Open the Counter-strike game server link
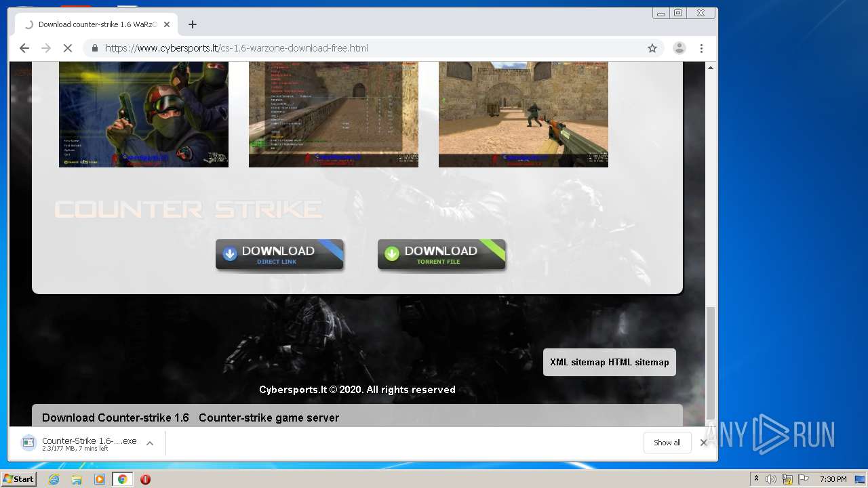The image size is (868, 488). tap(269, 418)
